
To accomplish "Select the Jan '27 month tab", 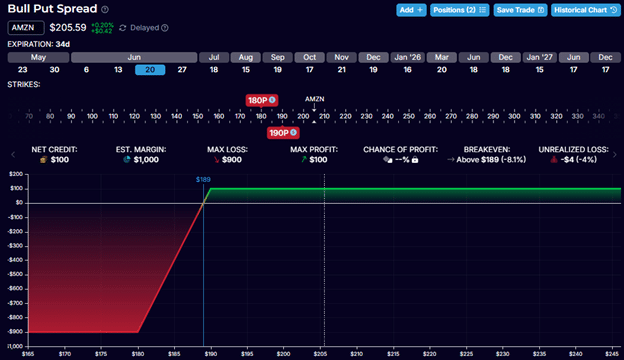I will (540, 57).
